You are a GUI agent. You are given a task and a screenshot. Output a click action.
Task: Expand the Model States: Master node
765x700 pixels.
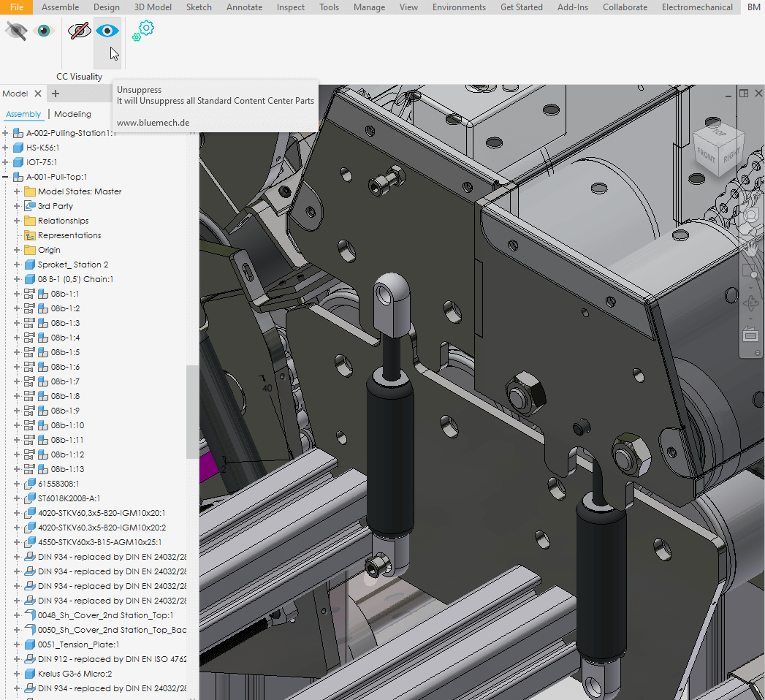pyautogui.click(x=18, y=191)
